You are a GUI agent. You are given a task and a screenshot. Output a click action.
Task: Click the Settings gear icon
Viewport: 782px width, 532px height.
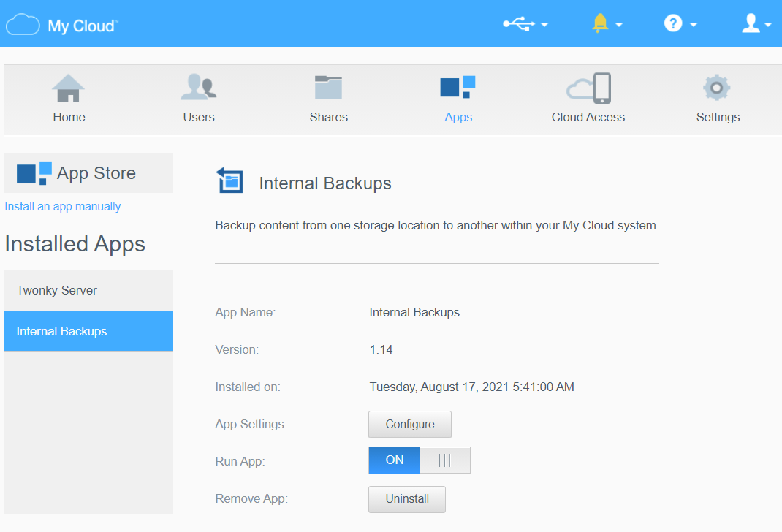coord(717,88)
